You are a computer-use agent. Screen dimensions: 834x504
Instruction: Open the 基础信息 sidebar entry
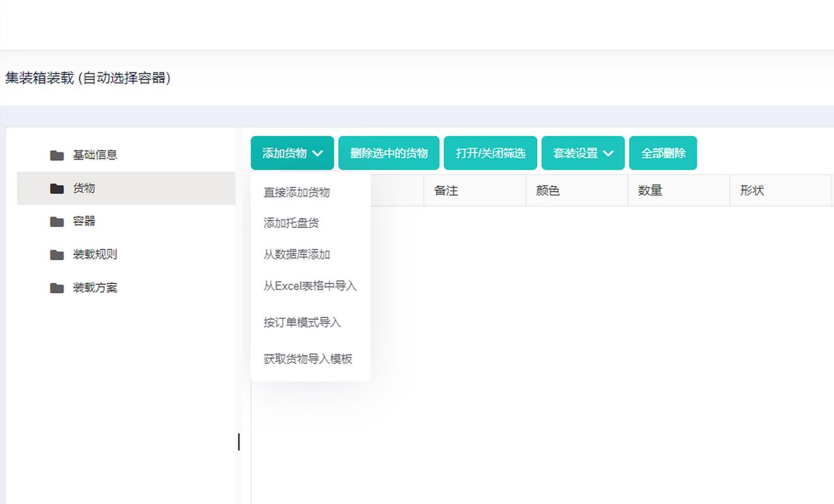tap(126, 155)
